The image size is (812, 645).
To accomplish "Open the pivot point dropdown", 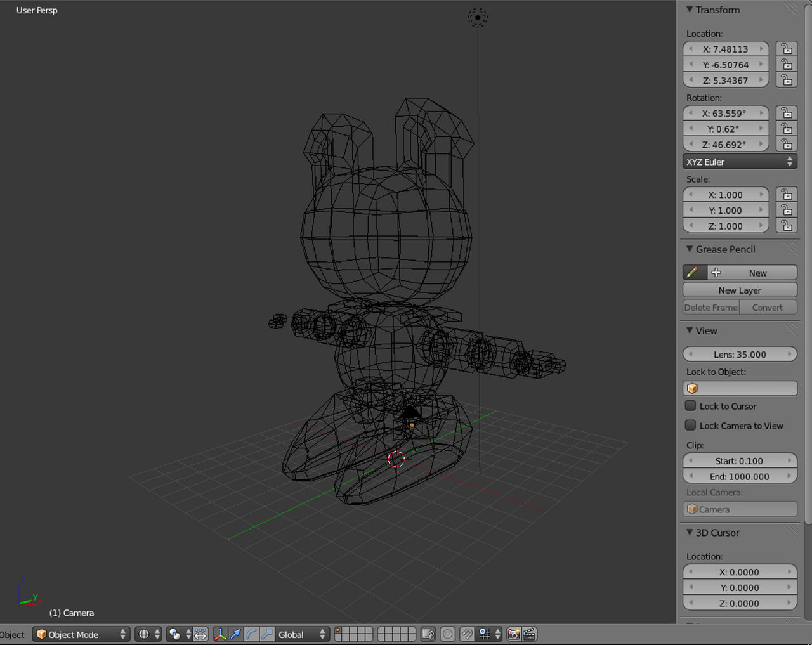I will (179, 634).
